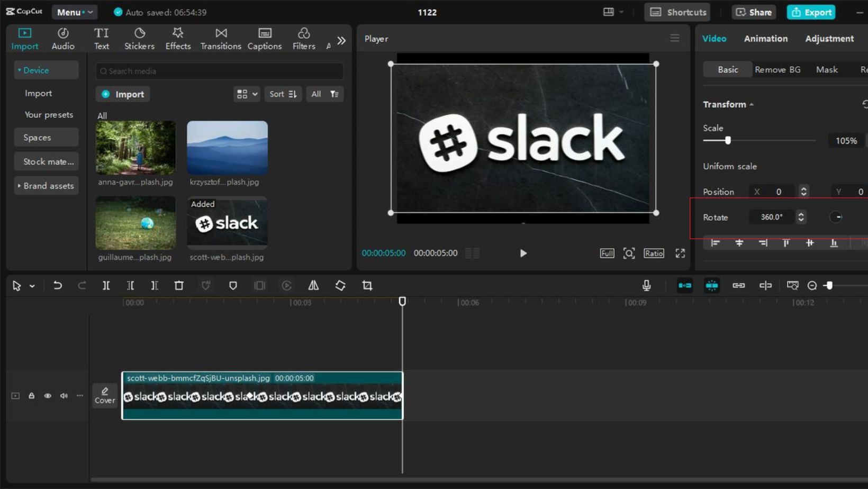The image size is (868, 489).
Task: Align clip to left
Action: [x=715, y=243]
